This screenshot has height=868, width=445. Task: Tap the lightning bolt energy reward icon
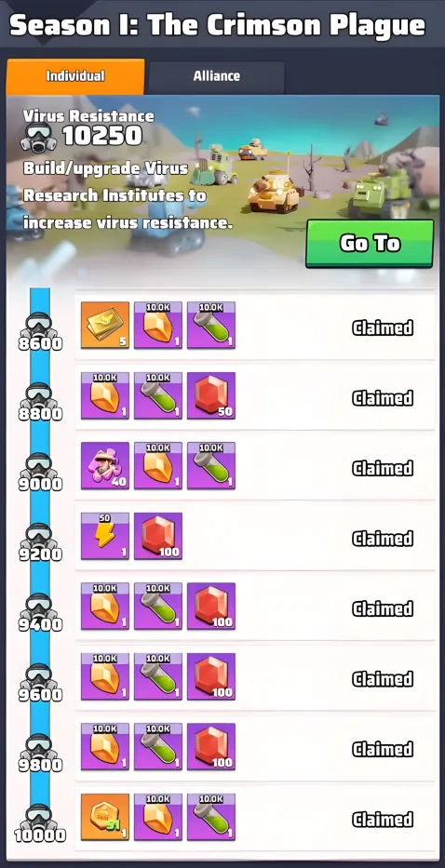click(x=105, y=536)
